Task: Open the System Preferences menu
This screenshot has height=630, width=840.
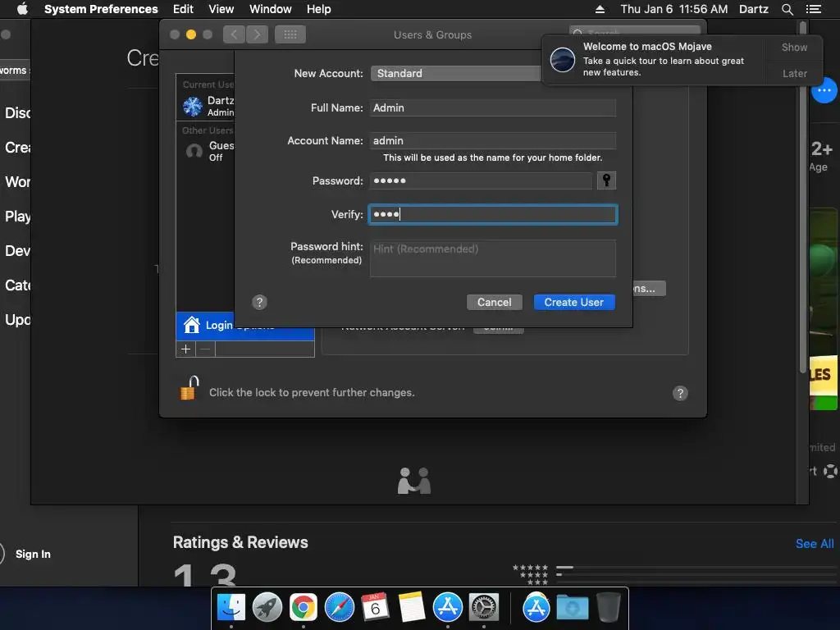Action: 101,9
